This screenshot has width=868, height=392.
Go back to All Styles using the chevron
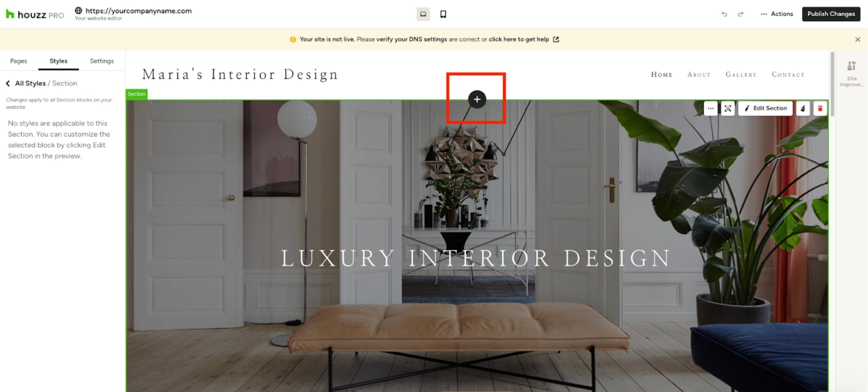click(8, 83)
